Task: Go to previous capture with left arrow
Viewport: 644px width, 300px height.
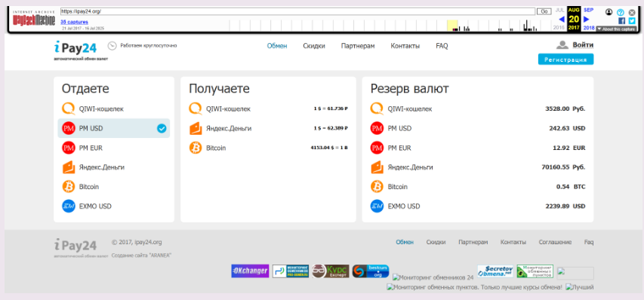Action: point(562,19)
